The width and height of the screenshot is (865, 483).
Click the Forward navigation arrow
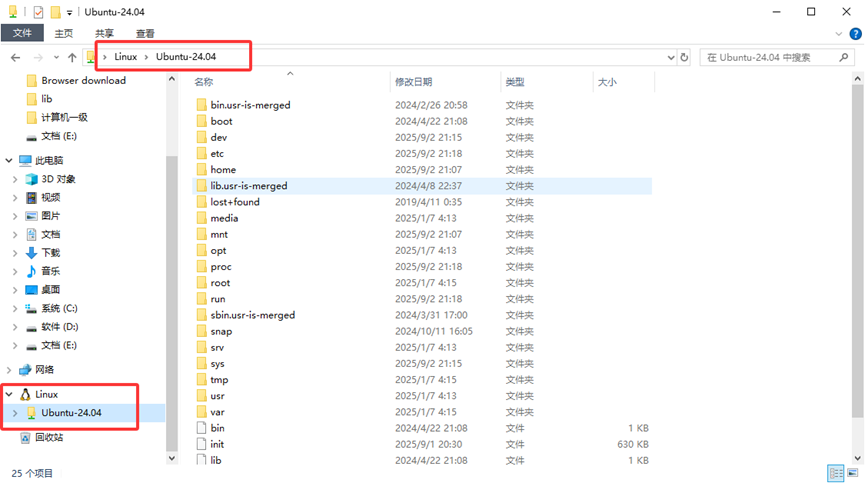(38, 57)
